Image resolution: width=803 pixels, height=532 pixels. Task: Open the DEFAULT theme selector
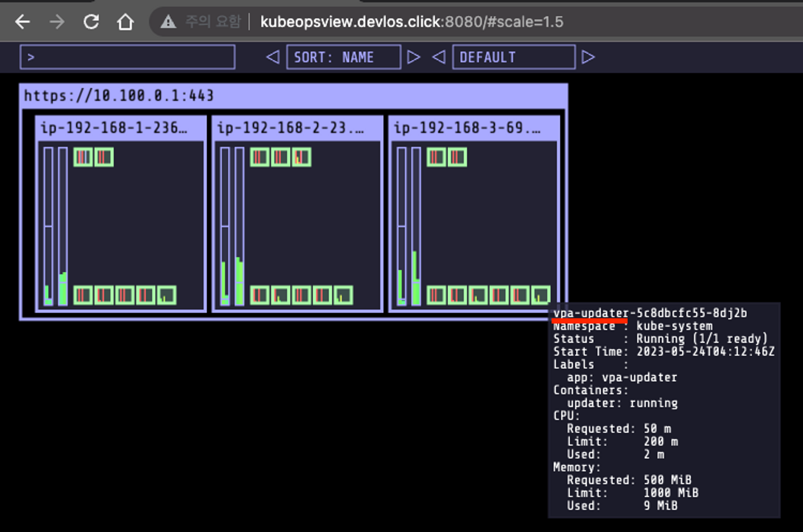coord(514,57)
